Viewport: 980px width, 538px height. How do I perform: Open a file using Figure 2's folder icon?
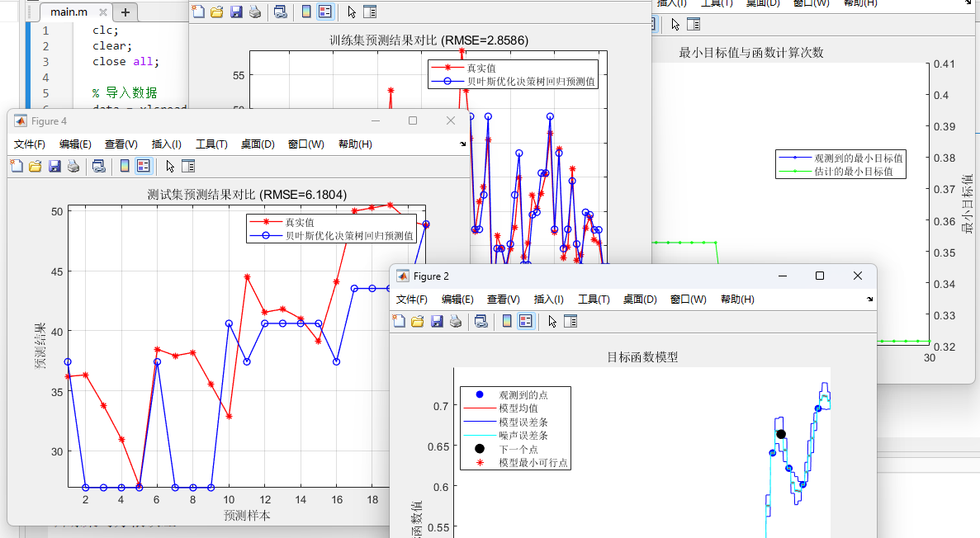(x=418, y=322)
